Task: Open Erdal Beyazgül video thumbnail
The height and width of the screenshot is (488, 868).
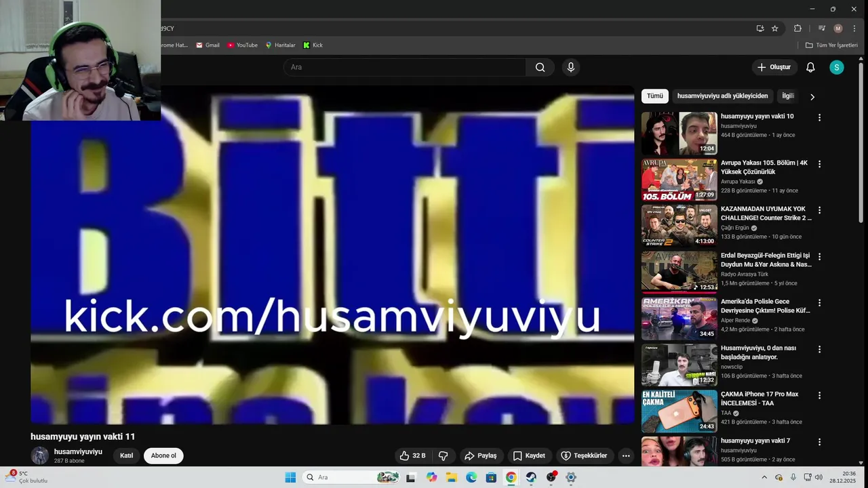Action: pos(679,272)
